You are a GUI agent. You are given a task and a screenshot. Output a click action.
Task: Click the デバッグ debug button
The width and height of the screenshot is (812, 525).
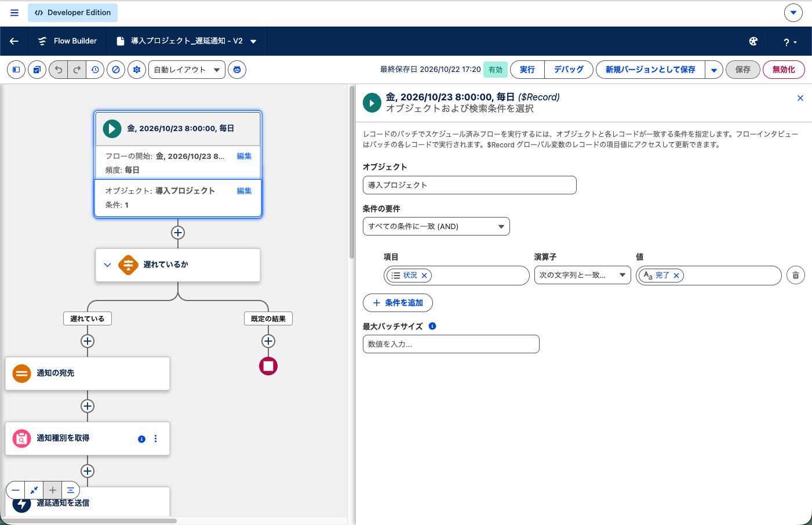tap(569, 70)
